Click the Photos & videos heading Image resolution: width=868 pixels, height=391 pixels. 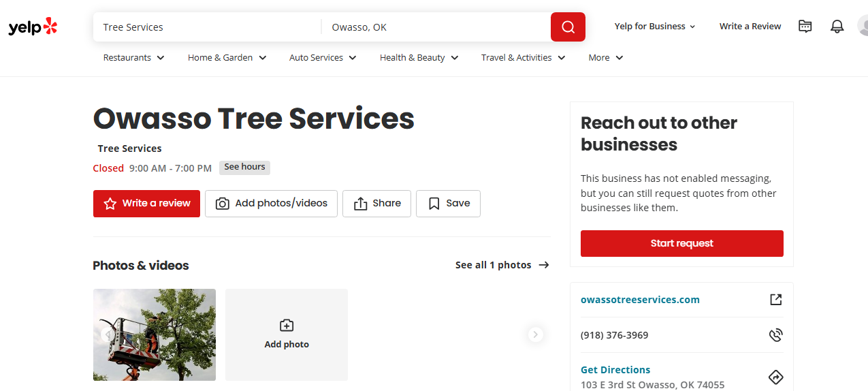141,266
